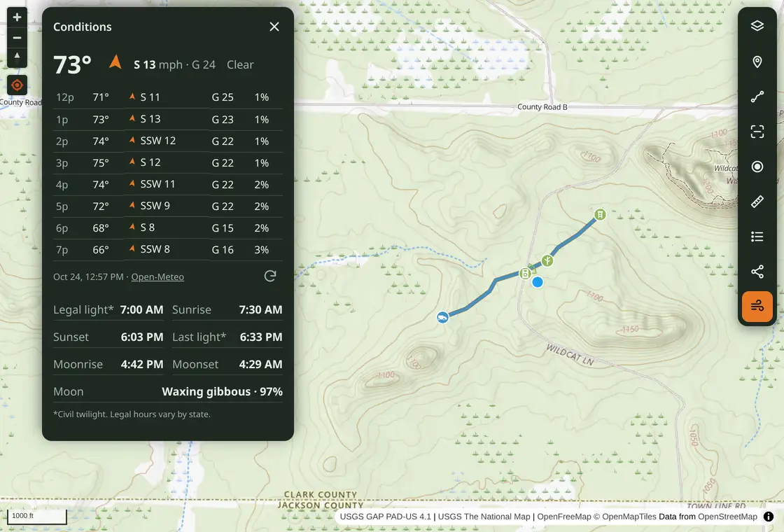Click the WILDCAT LN road label
Image resolution: width=784 pixels, height=532 pixels.
coord(570,354)
